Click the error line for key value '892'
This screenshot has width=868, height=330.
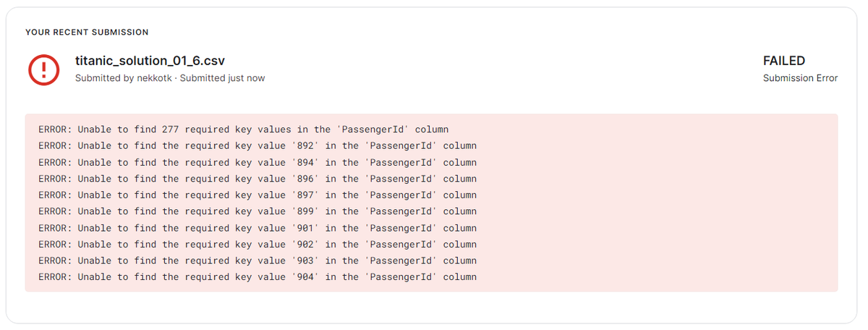pyautogui.click(x=258, y=146)
